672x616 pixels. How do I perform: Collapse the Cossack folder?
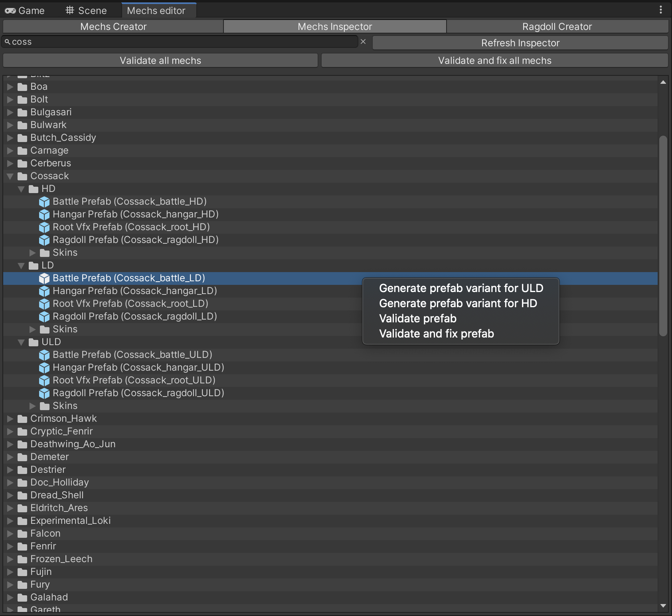[x=10, y=176]
